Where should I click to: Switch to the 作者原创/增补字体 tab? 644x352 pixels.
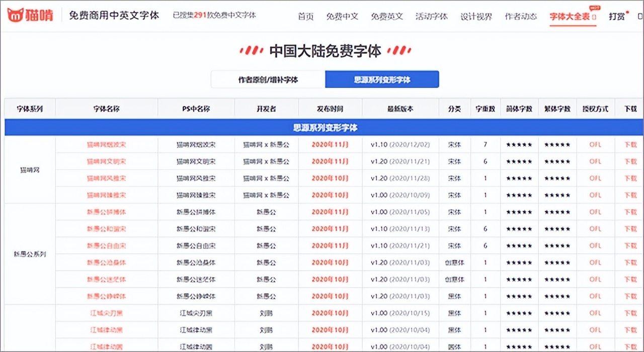tap(268, 79)
